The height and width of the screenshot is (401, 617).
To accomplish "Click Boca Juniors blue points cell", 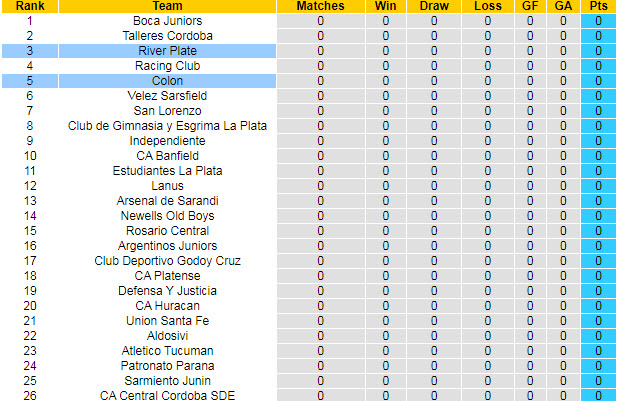I will tap(599, 21).
